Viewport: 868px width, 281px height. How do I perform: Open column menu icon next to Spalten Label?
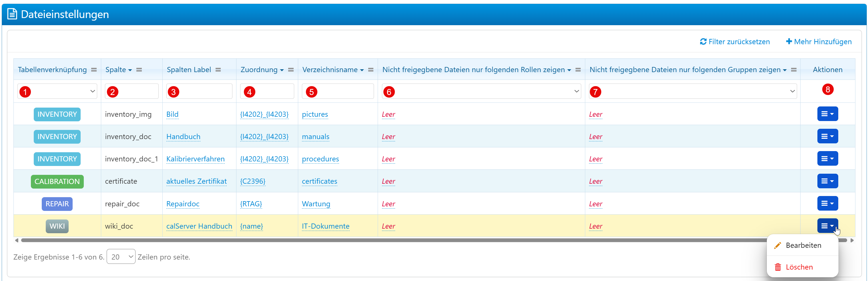pos(218,70)
